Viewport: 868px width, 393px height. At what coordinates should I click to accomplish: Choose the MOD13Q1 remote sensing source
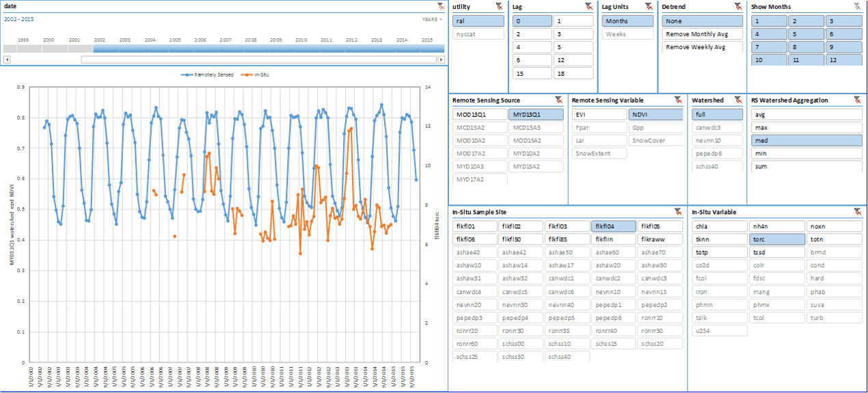tap(479, 115)
